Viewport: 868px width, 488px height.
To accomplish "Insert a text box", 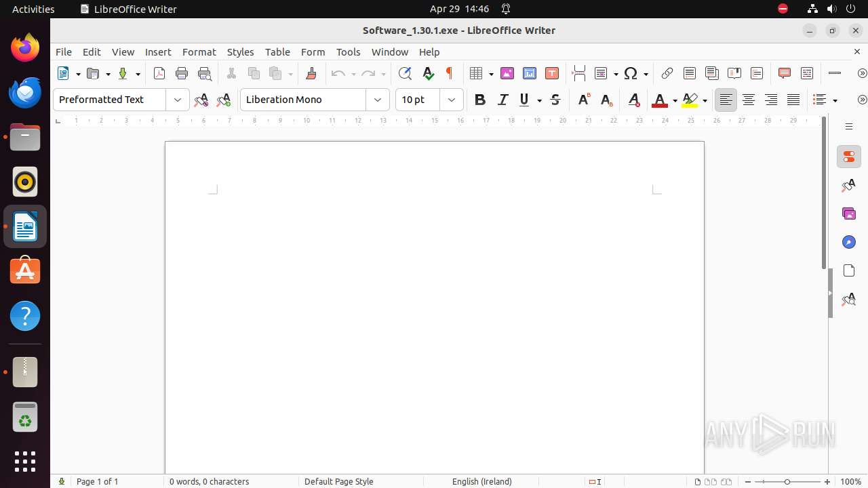I will coord(552,73).
